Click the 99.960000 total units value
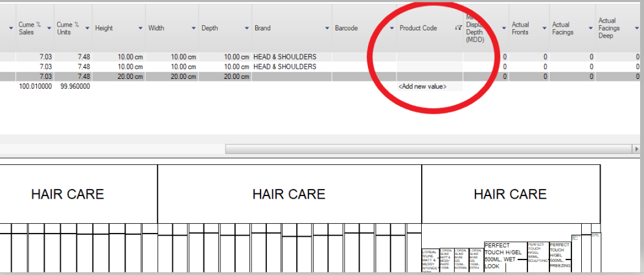This screenshot has width=644, height=275. tap(75, 86)
